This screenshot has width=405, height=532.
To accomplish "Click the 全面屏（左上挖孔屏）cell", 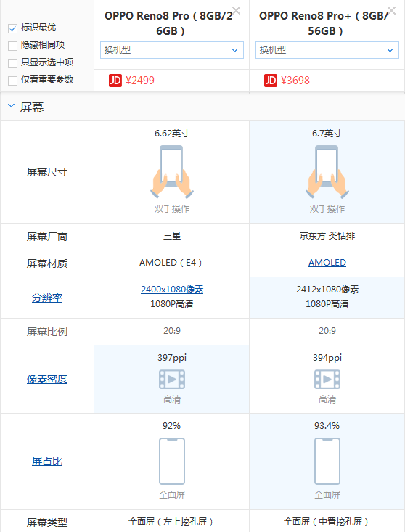I will coord(171,522).
